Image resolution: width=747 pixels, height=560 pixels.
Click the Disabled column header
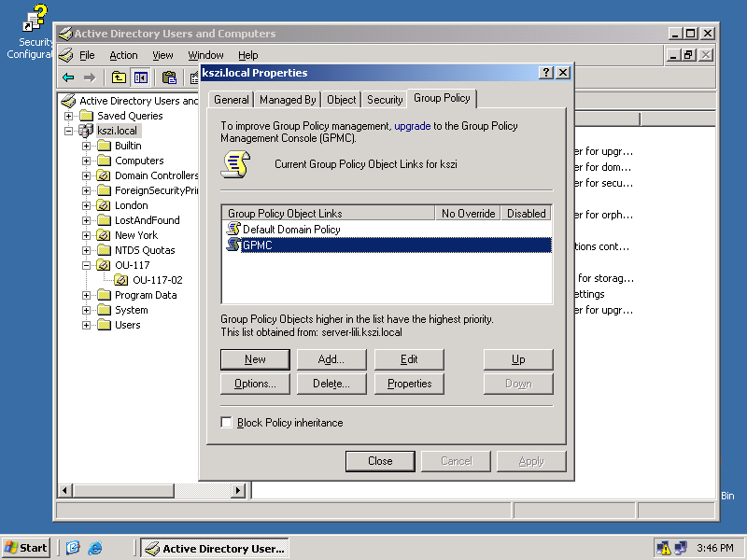(x=526, y=214)
